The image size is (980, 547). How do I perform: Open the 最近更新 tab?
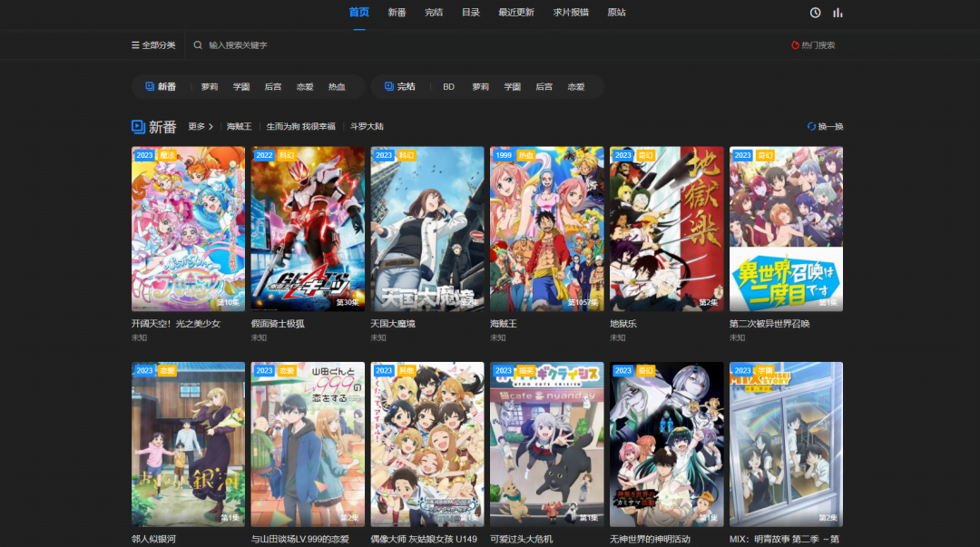click(x=516, y=13)
